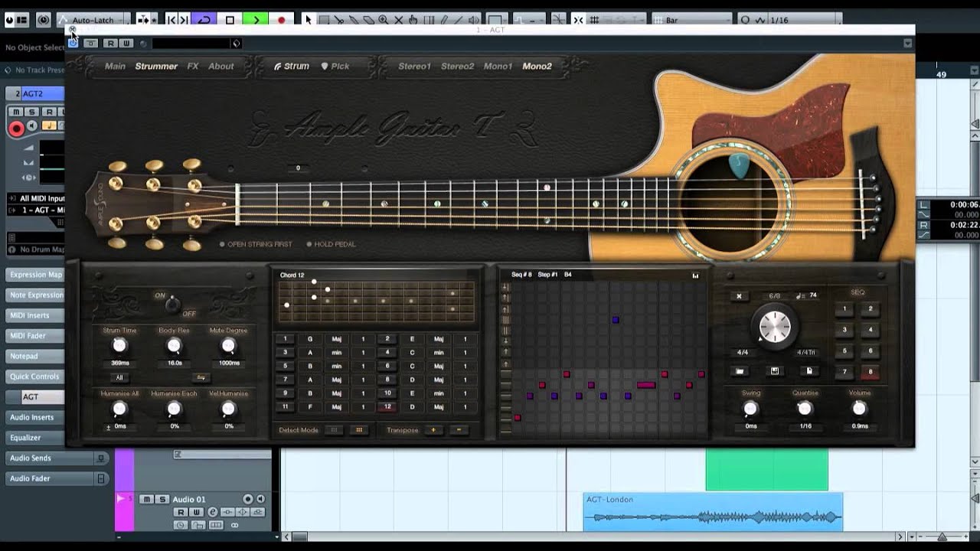The image size is (980, 551).
Task: Open the Quick Controls inspector section
Action: pos(34,377)
